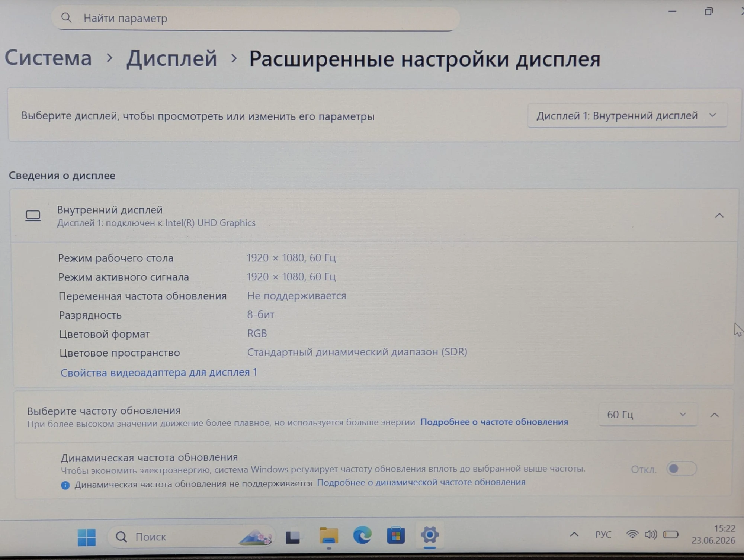
Task: Click the 8-бит bit depth value
Action: click(261, 315)
